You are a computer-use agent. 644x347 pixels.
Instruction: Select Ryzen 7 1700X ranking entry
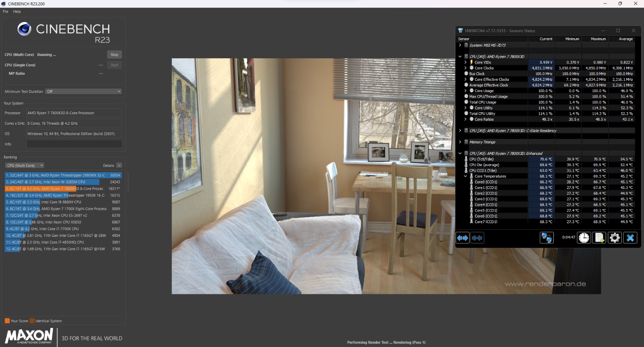coord(63,209)
